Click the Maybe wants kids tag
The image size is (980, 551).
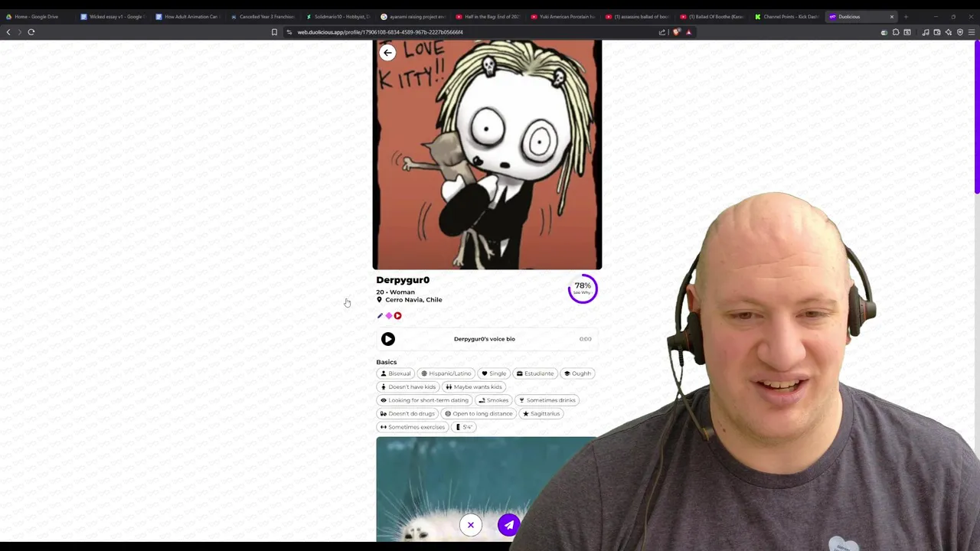pos(474,387)
